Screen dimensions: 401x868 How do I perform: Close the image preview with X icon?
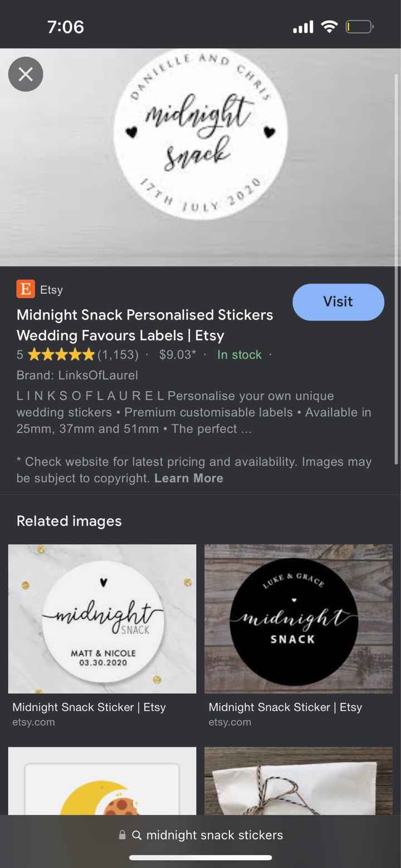26,74
